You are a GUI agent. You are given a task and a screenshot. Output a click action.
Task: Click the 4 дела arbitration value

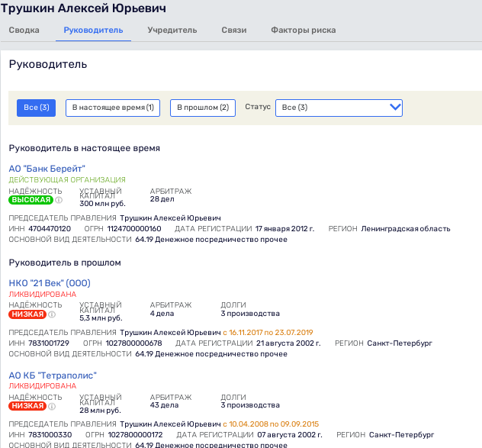point(162,314)
